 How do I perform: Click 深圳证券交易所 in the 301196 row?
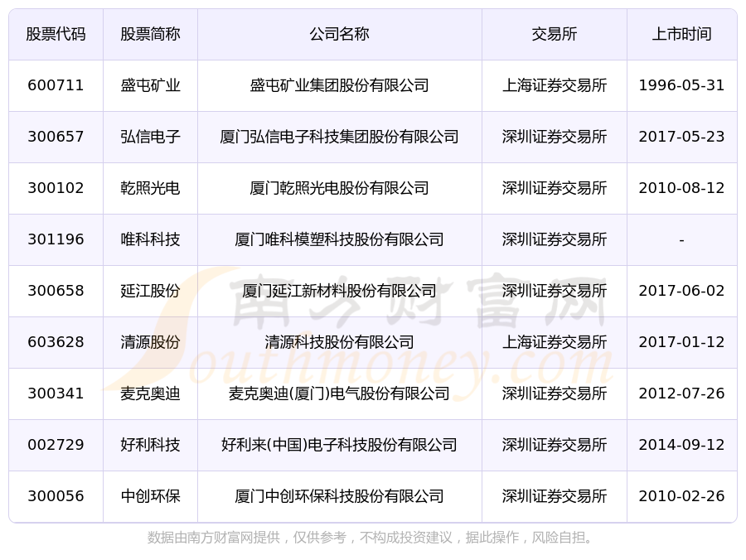tap(555, 239)
